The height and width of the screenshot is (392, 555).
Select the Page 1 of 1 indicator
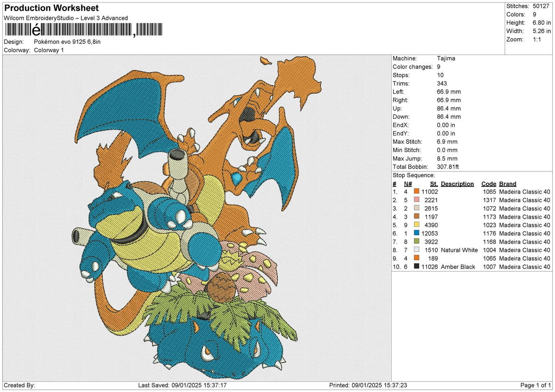pyautogui.click(x=536, y=386)
